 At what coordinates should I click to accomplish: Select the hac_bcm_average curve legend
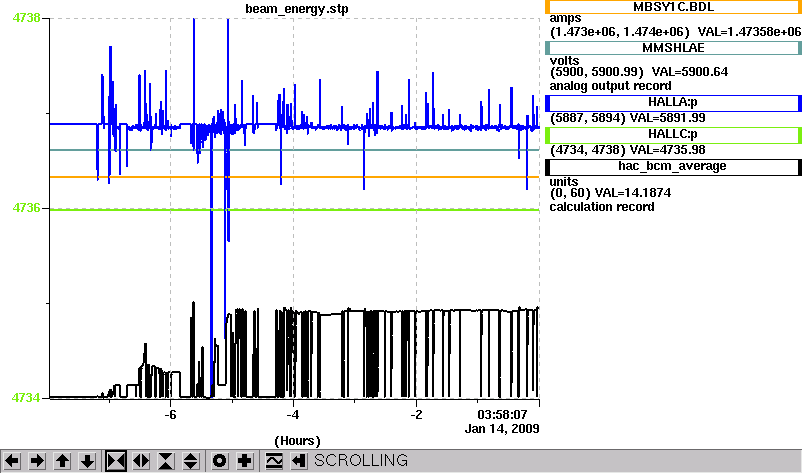coord(673,167)
